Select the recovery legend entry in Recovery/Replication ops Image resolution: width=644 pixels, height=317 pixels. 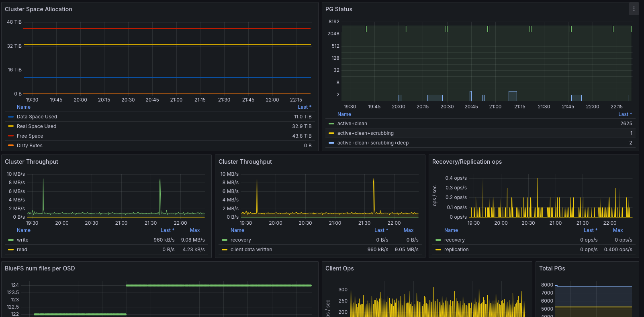point(454,240)
